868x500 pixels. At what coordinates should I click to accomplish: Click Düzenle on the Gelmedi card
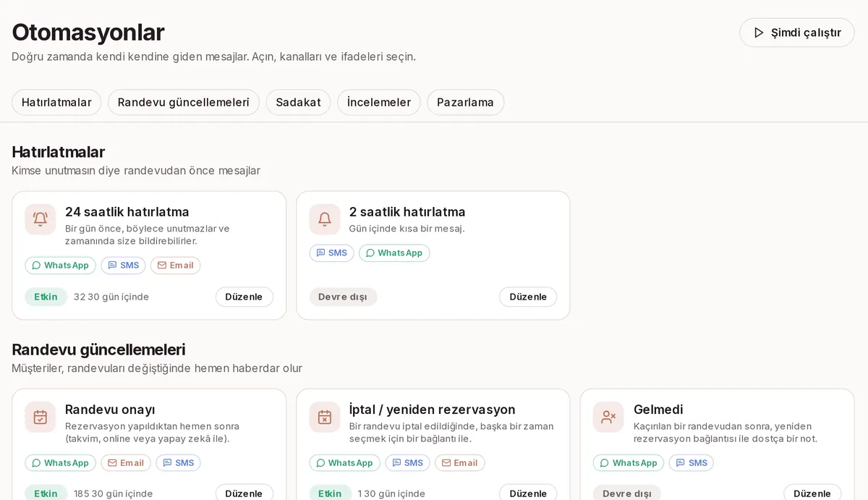pyautogui.click(x=812, y=493)
